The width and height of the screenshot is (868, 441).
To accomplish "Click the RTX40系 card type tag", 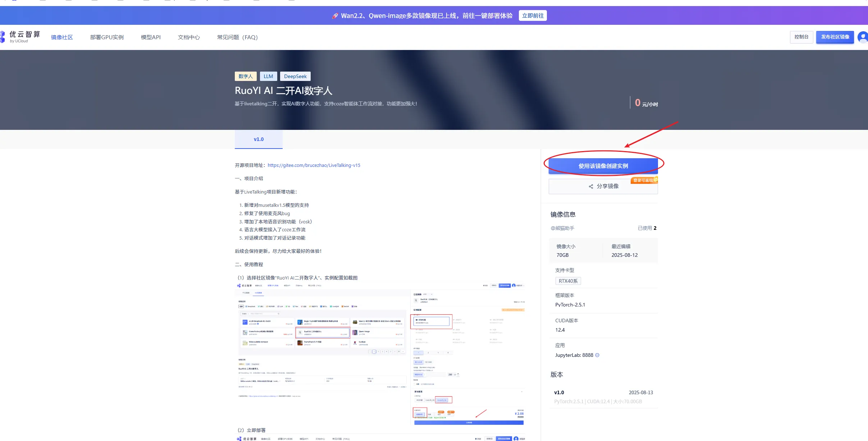I will (x=568, y=281).
